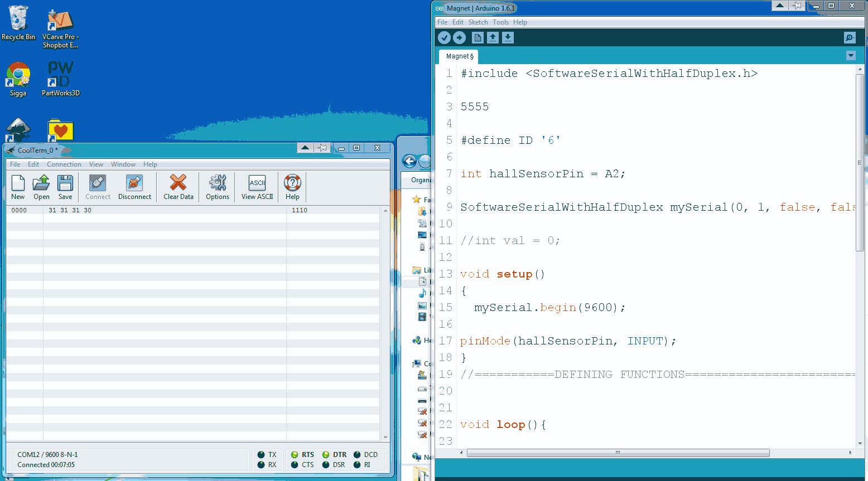This screenshot has width=868, height=481.
Task: Open CoolTerm View menu
Action: [x=96, y=164]
